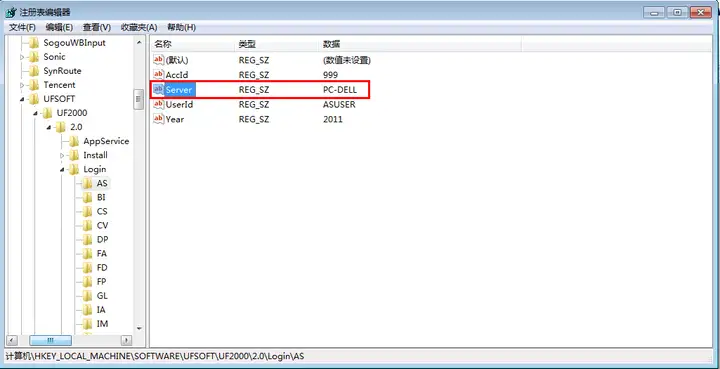The height and width of the screenshot is (369, 720).
Task: Click the AccId string value icon
Action: [158, 74]
